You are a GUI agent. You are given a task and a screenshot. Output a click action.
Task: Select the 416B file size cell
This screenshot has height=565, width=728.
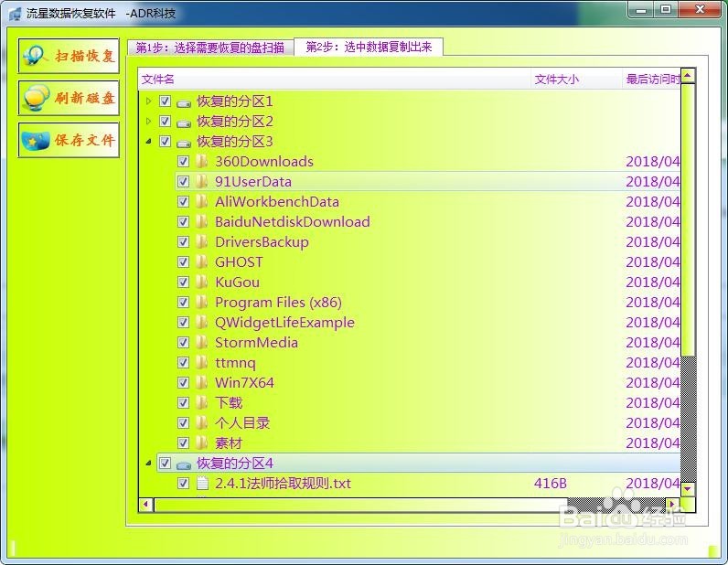[551, 484]
